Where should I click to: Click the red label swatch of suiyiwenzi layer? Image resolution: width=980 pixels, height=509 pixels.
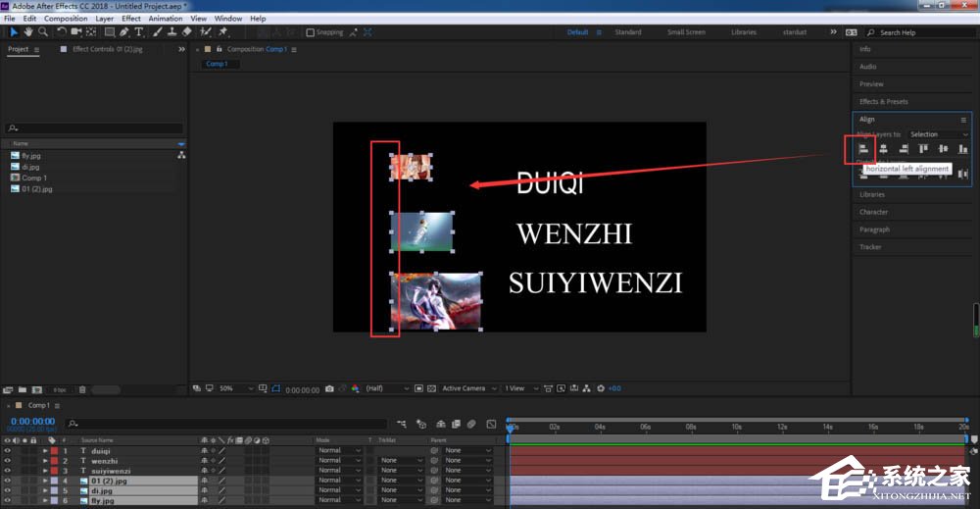[x=54, y=471]
